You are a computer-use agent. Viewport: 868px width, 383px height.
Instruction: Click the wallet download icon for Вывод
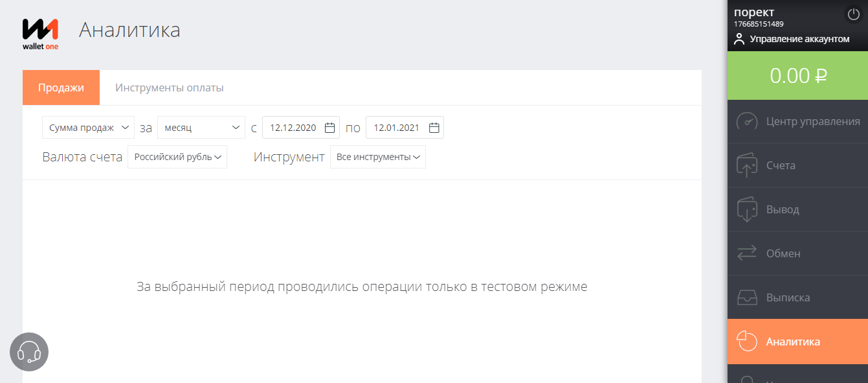pyautogui.click(x=747, y=209)
